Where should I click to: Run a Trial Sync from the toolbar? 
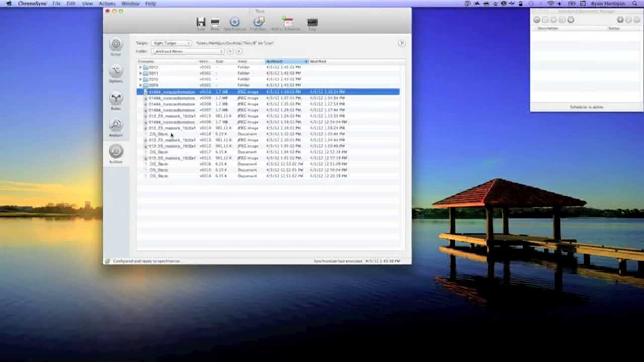coord(259,22)
